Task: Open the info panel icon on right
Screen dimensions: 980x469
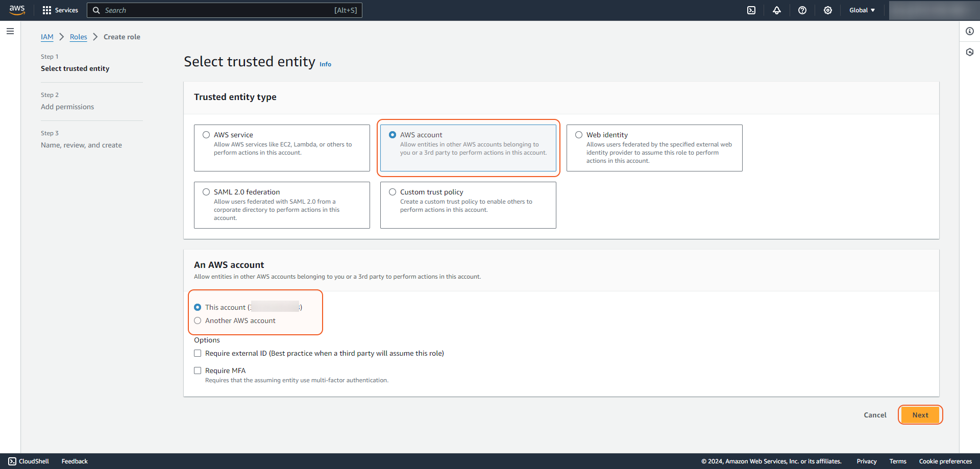Action: [x=970, y=31]
